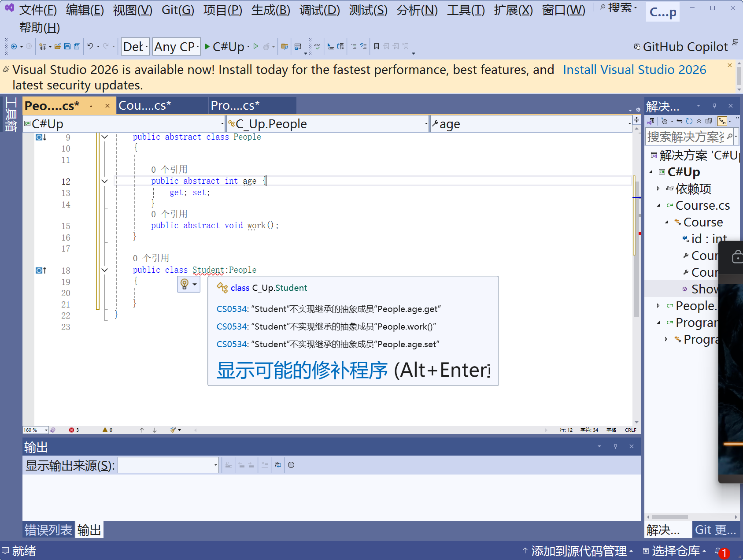The width and height of the screenshot is (743, 560).
Task: Click Install Visual Studio 2026 link
Action: (x=634, y=70)
